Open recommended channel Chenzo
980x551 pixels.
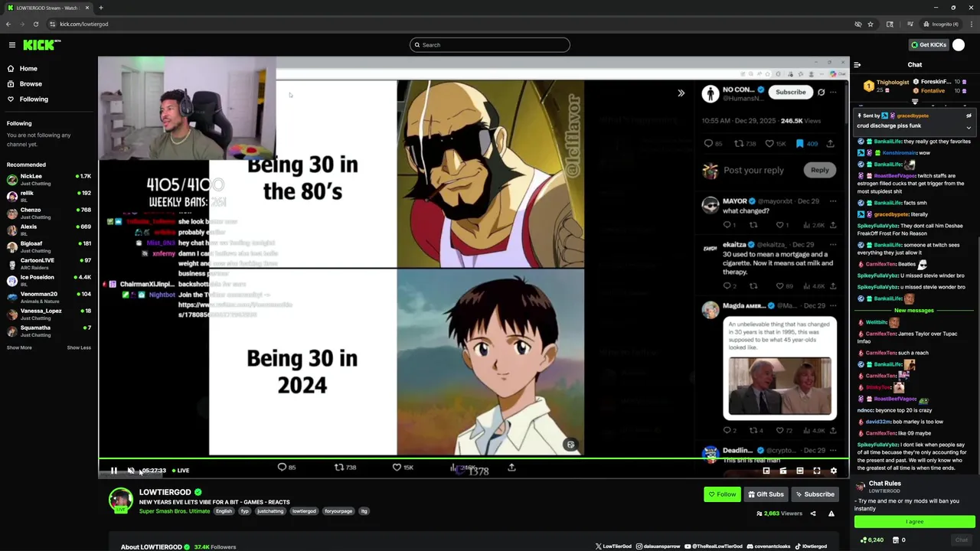tap(49, 214)
